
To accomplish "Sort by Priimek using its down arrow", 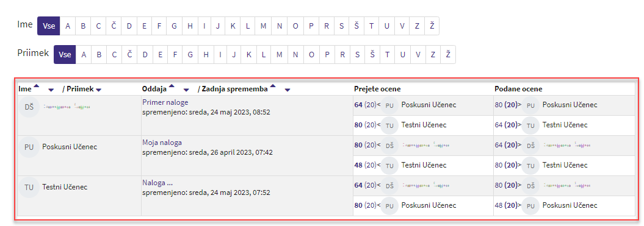I will 98,90.
